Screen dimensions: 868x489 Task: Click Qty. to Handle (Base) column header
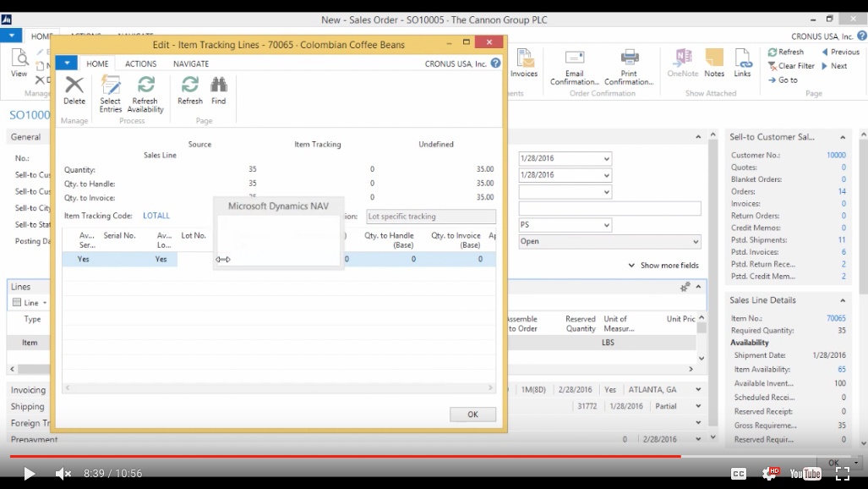(x=388, y=240)
